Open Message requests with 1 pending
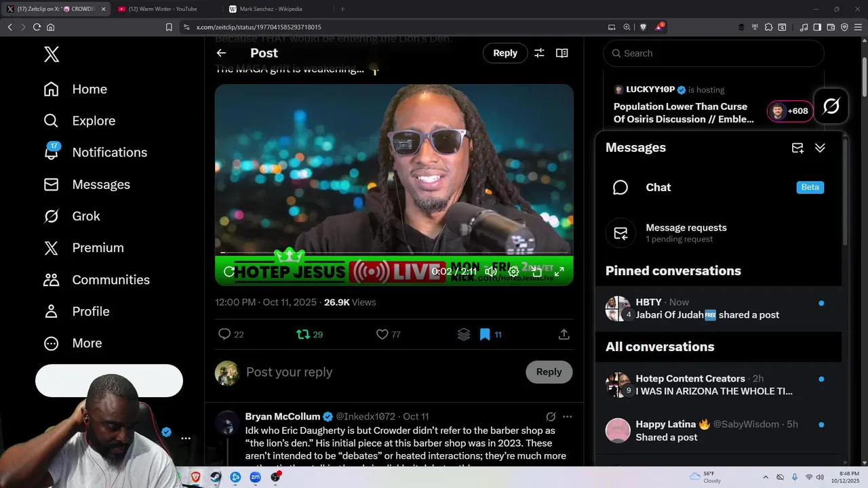This screenshot has width=868, height=488. [719, 233]
